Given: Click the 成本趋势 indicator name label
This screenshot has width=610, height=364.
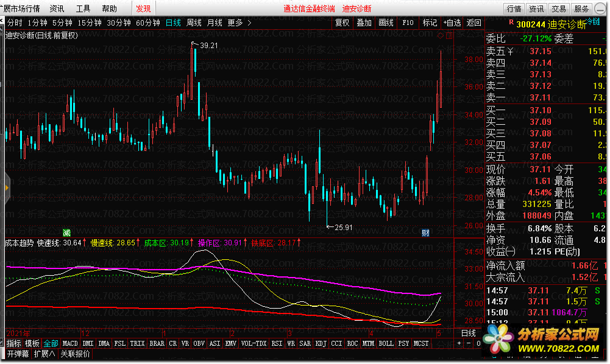Looking at the screenshot, I should (20, 243).
